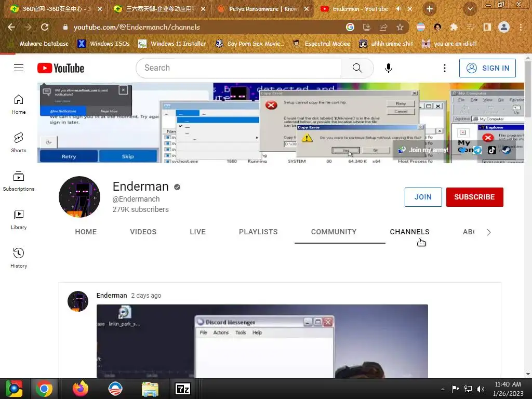532x399 pixels.
Task: Open the YouTube hamburger guide menu
Action: [19, 68]
